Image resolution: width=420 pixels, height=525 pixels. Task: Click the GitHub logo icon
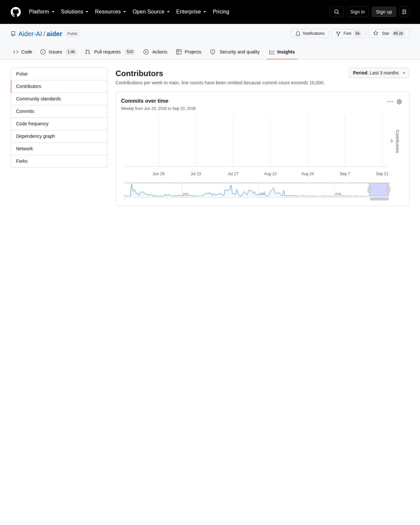pos(16,12)
